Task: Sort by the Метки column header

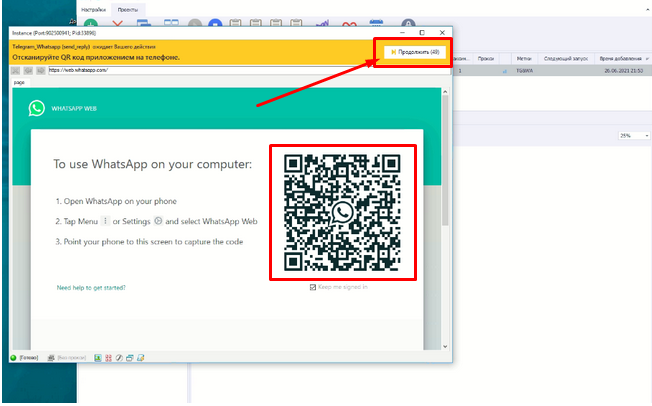Action: point(524,59)
